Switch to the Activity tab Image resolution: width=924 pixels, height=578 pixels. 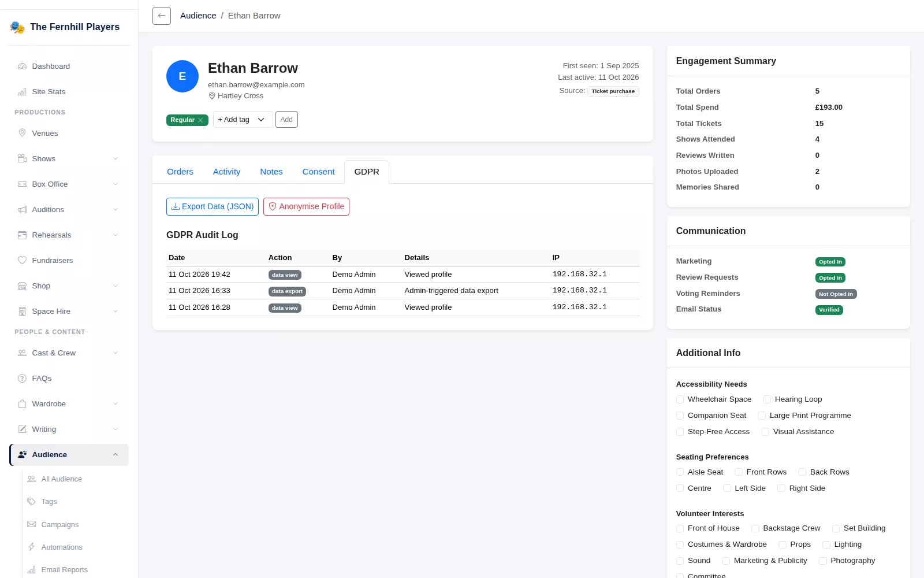226,172
